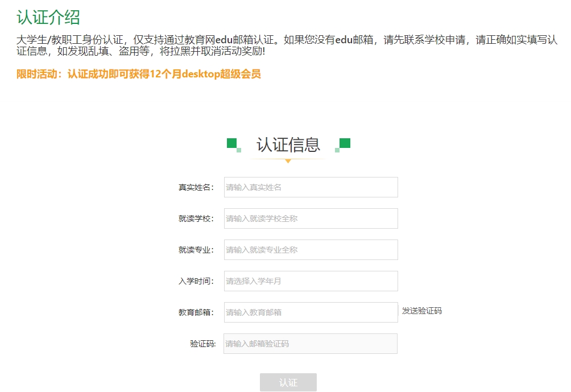Click the orange triangle below 认证信息 heading
571x392 pixels.
[288, 161]
